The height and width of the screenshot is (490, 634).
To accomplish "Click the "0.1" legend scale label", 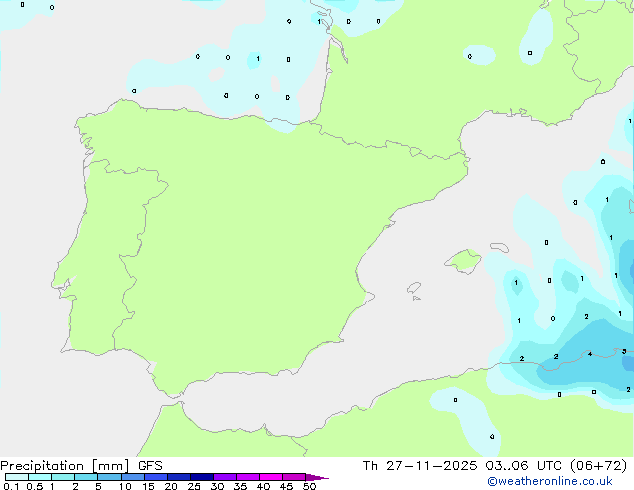I will pos(11,486).
